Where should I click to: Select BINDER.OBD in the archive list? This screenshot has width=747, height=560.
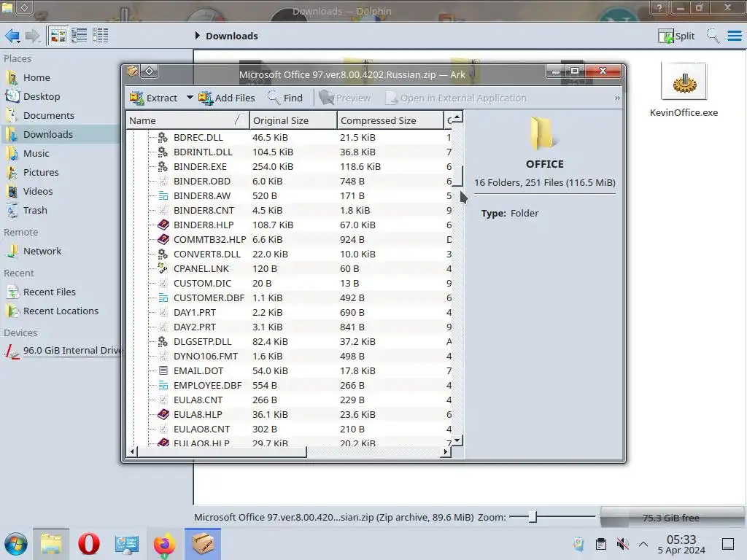(x=202, y=181)
